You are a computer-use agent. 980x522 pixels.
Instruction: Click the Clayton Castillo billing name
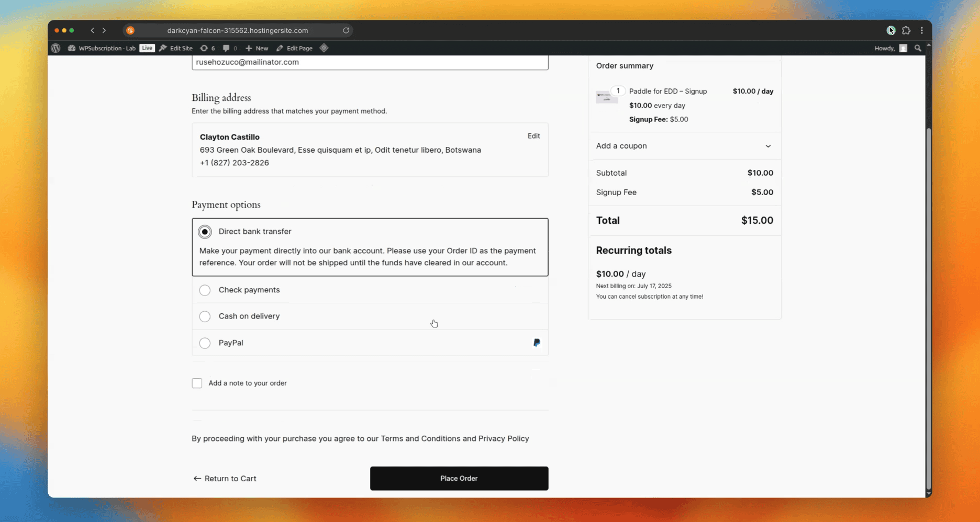point(229,137)
